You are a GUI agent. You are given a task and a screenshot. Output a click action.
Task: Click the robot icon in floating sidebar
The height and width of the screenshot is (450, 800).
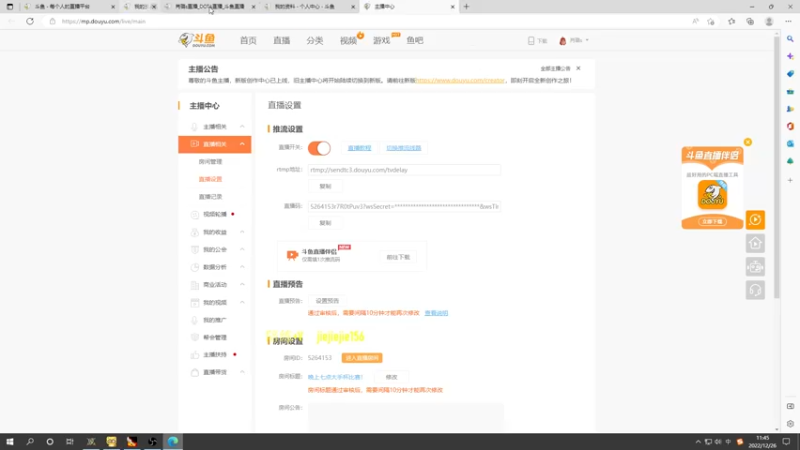point(755,267)
